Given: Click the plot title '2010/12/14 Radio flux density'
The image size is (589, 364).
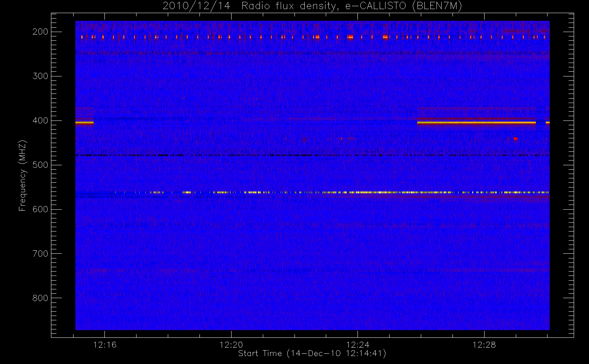Looking at the screenshot, I should tap(312, 6).
